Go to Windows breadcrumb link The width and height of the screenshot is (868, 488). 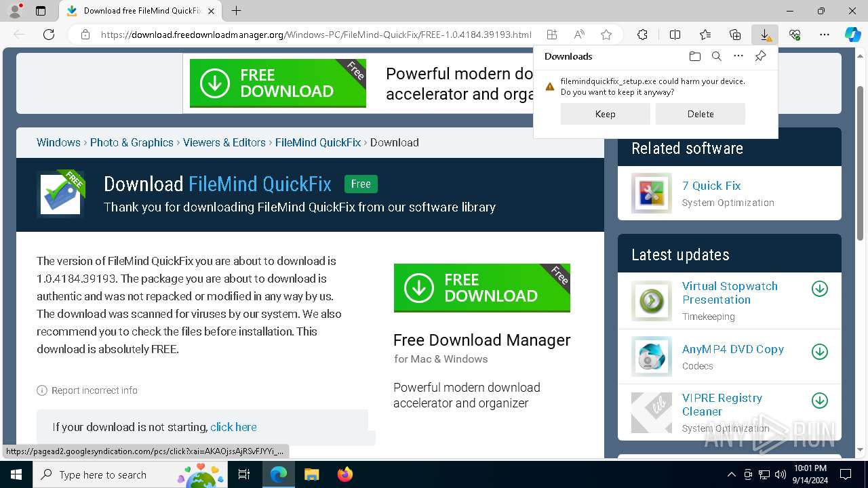[58, 142]
